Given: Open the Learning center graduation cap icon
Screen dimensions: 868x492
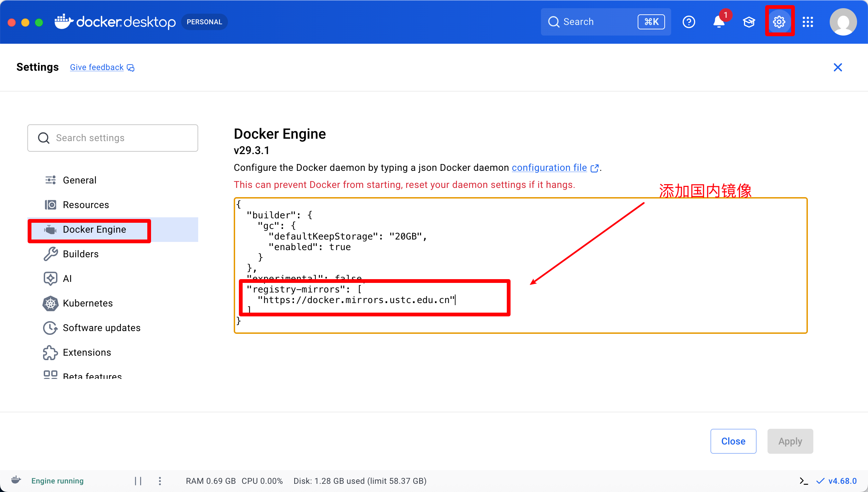Looking at the screenshot, I should (749, 22).
